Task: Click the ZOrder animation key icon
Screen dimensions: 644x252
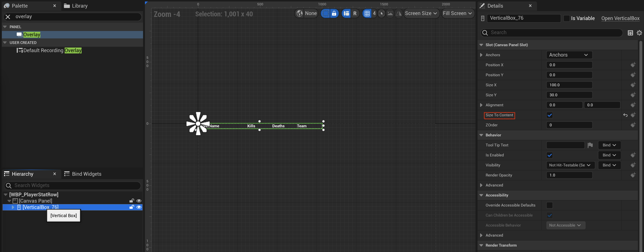Action: [633, 125]
